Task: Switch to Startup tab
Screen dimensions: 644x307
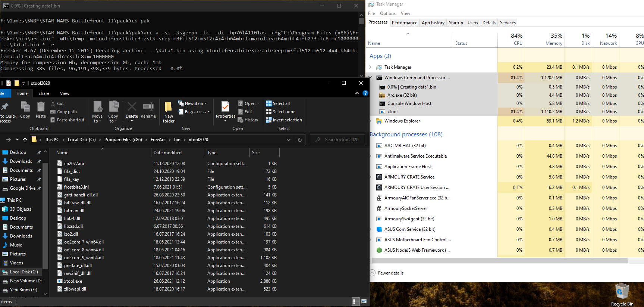Action: click(x=456, y=23)
